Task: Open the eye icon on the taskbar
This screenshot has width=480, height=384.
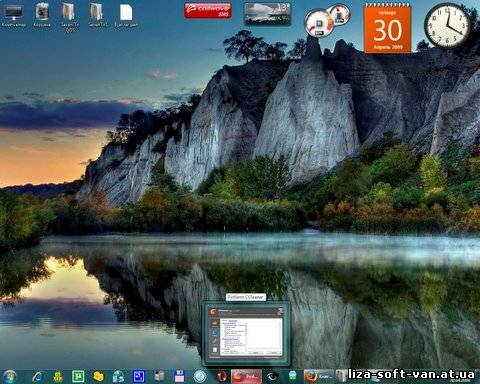Action: point(272,377)
